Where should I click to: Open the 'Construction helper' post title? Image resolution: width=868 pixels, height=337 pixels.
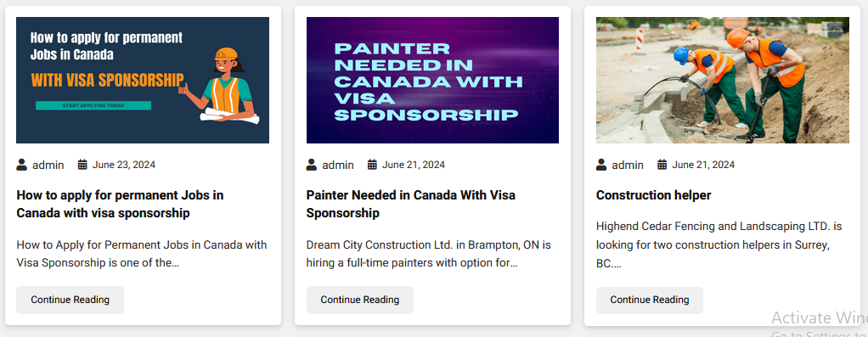pos(654,194)
